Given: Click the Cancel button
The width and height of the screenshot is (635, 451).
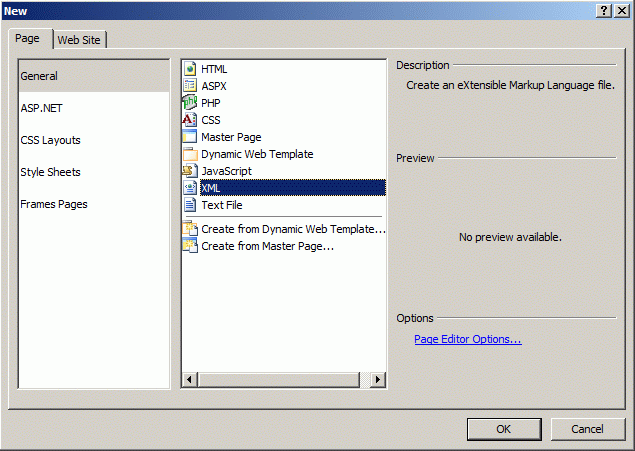Looking at the screenshot, I should (x=587, y=429).
